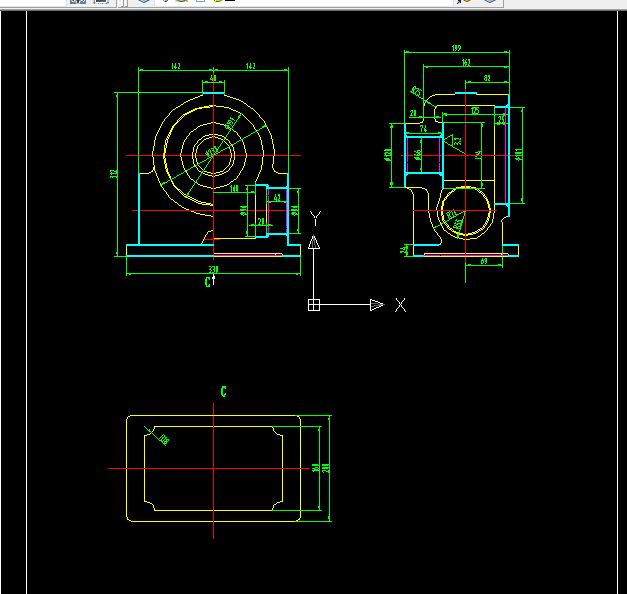627x594 pixels.
Task: Select the section marker C below the front view
Action: tap(208, 282)
